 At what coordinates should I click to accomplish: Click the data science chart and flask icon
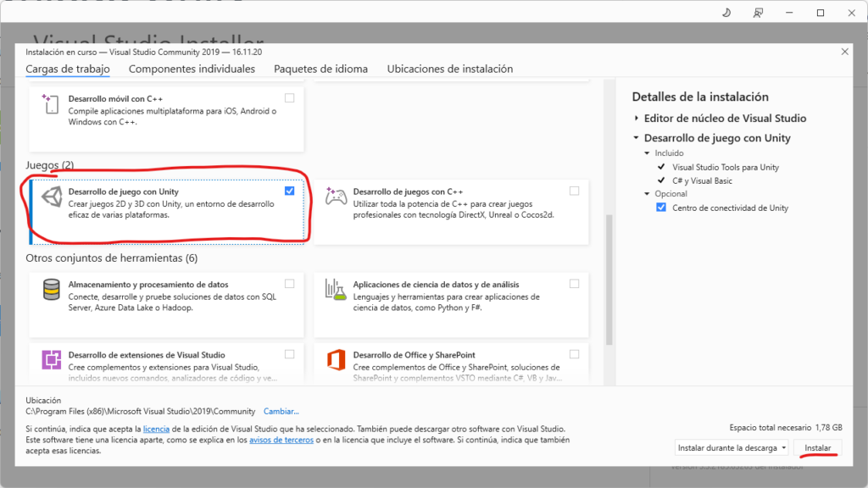coord(336,290)
